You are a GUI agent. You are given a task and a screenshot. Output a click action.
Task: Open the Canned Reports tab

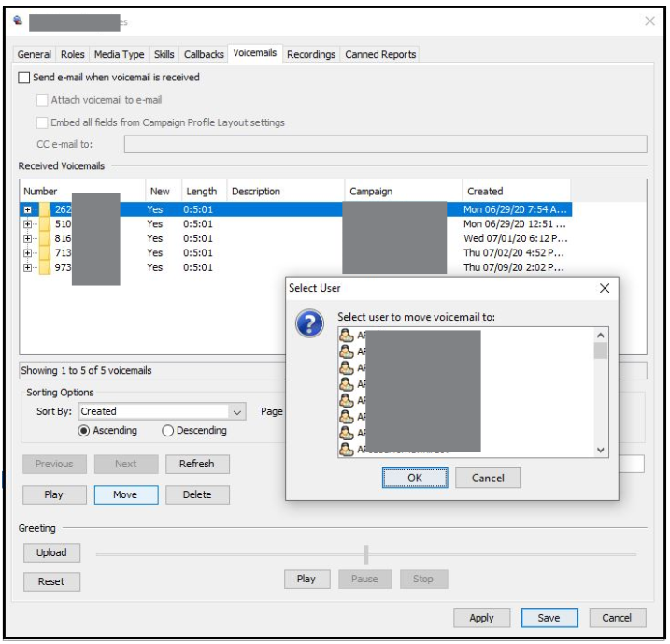(380, 55)
